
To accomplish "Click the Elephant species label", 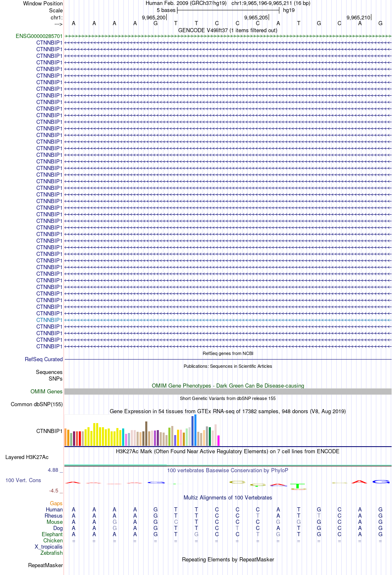I will (52, 535).
